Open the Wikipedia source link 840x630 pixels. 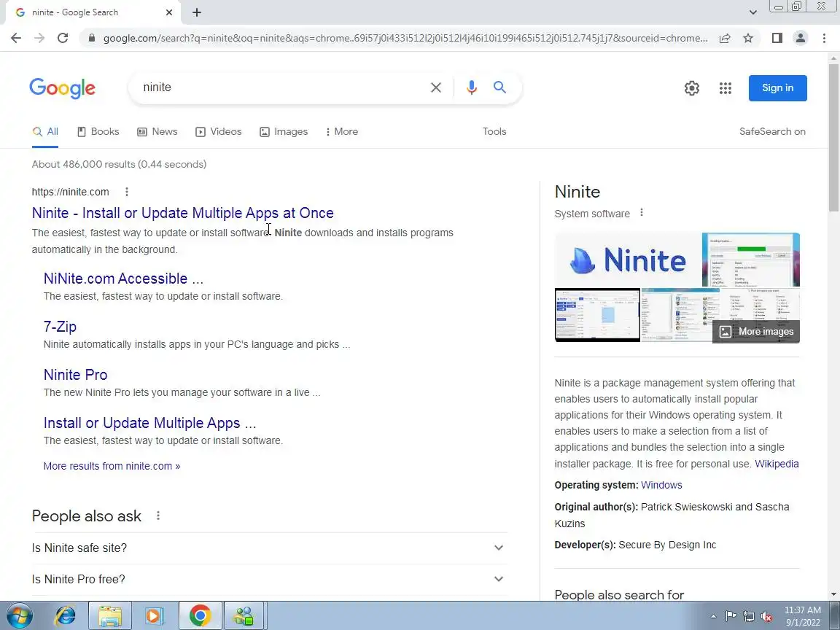pyautogui.click(x=777, y=464)
